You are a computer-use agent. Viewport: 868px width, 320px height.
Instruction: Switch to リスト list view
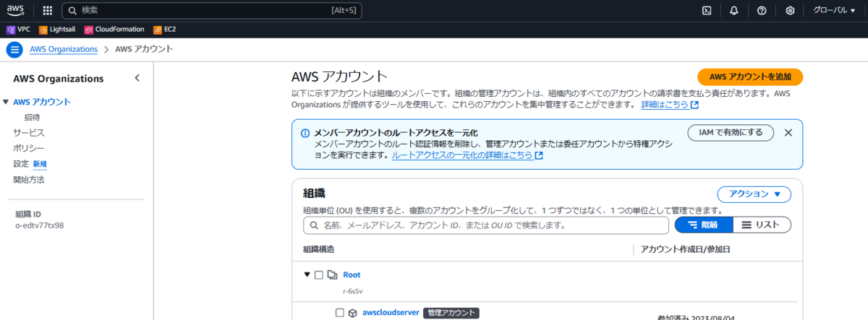click(x=762, y=225)
